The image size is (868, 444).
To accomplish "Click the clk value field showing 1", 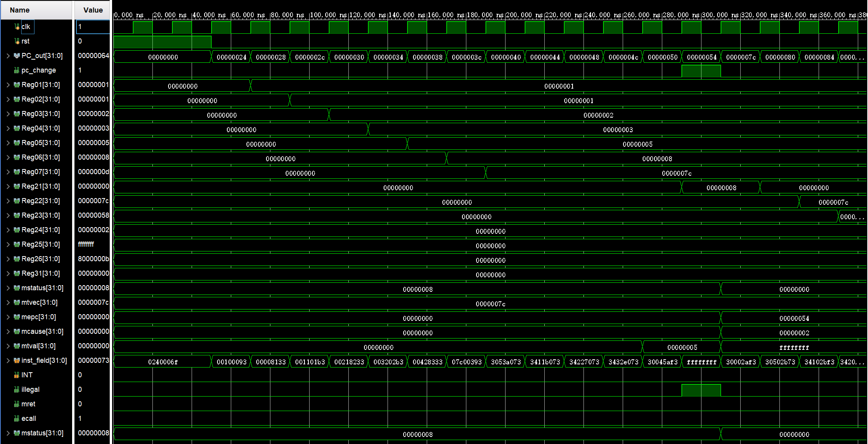I will point(93,27).
